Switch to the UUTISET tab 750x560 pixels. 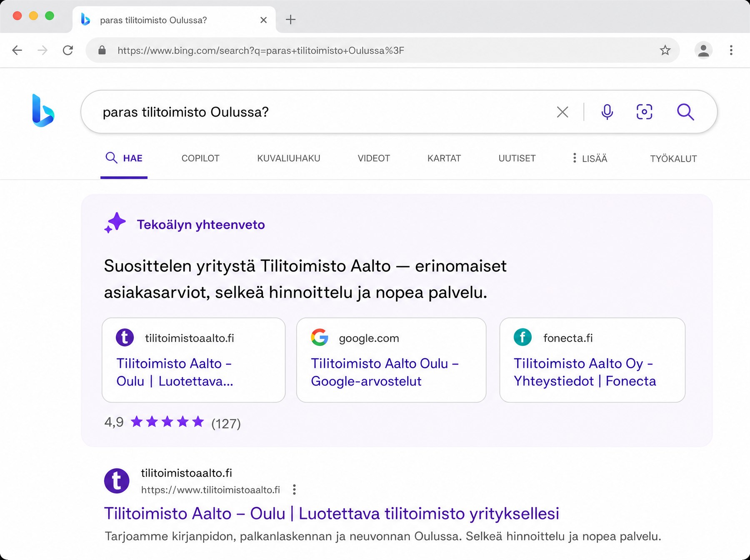[x=517, y=158]
